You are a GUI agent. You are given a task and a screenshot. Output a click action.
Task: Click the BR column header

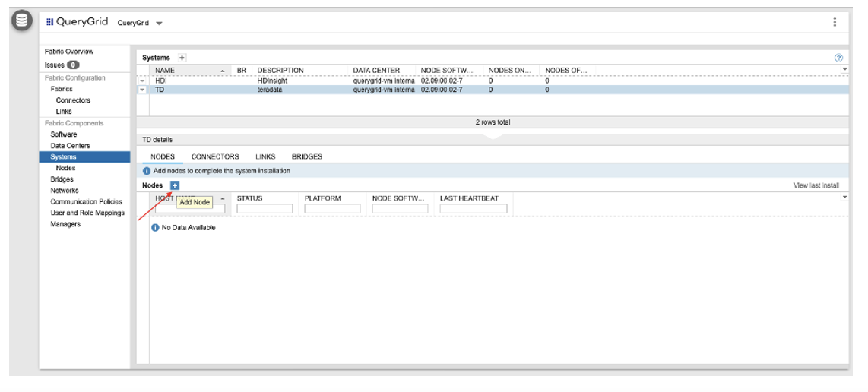pos(242,71)
